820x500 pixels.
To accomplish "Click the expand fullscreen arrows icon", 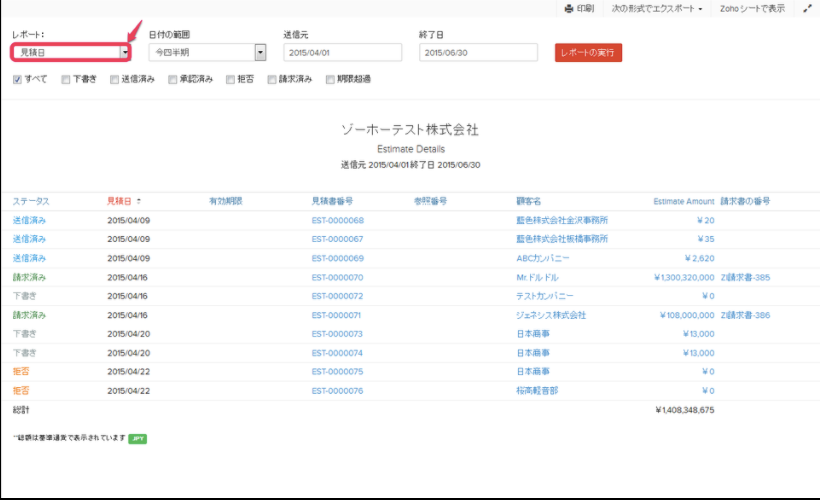I will (807, 8).
